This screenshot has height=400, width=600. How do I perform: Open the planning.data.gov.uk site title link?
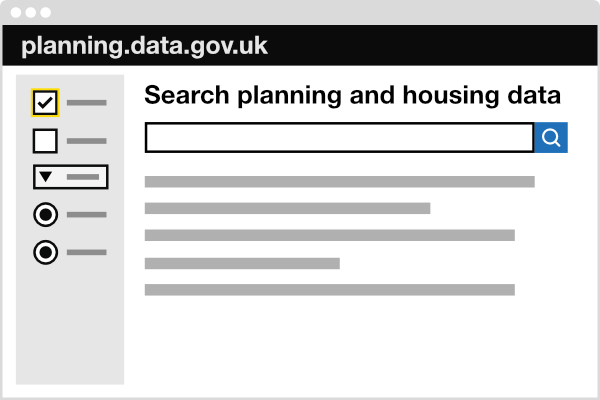click(144, 46)
